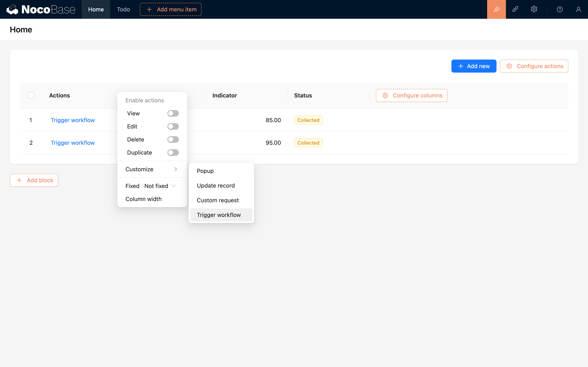Viewport: 588px width, 367px height.
Task: Open the settings gear in the top bar
Action: 534,9
